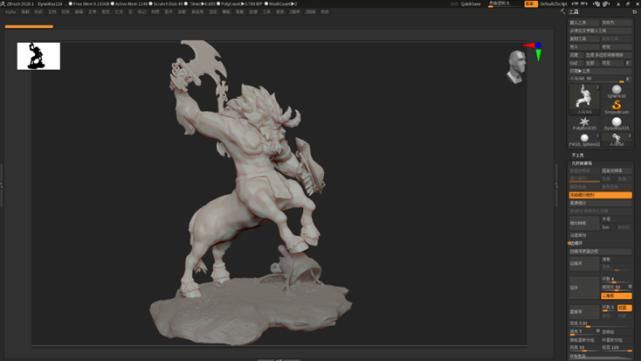The height and width of the screenshot is (361, 641).
Task: Click the orange button left of DefaultZScript
Action: tap(531, 4)
